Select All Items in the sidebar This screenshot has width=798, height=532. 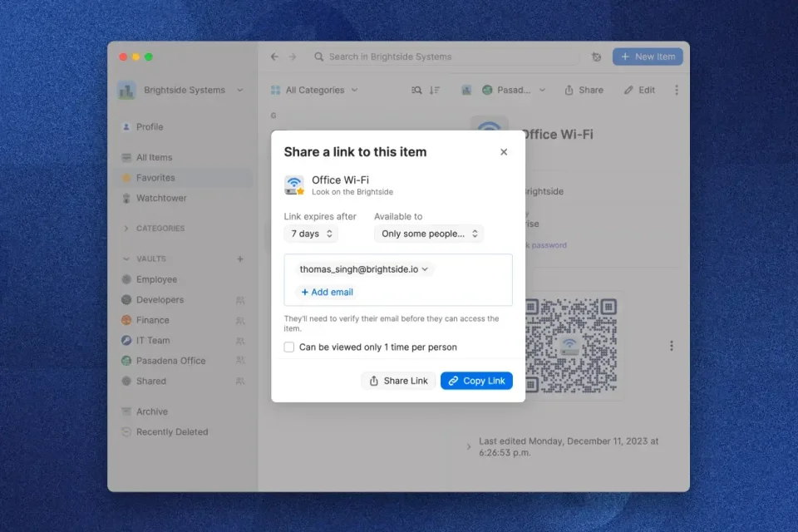coord(185,157)
